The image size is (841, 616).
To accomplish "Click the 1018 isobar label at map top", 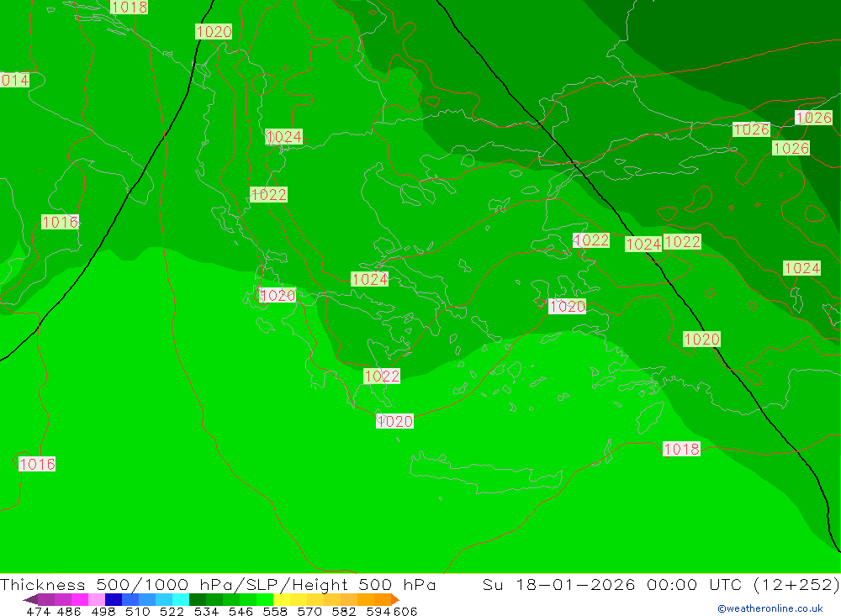I will 130,7.
